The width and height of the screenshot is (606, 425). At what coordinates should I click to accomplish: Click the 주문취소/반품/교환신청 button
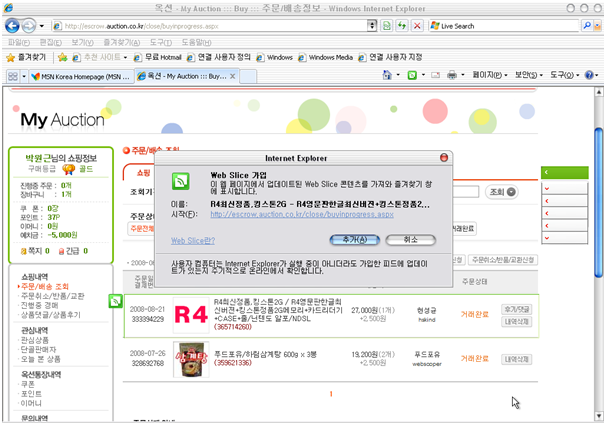[502, 260]
